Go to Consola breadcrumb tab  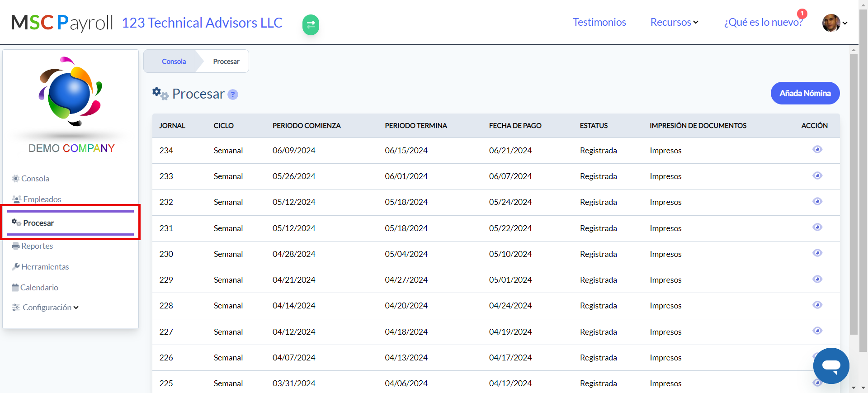point(174,62)
